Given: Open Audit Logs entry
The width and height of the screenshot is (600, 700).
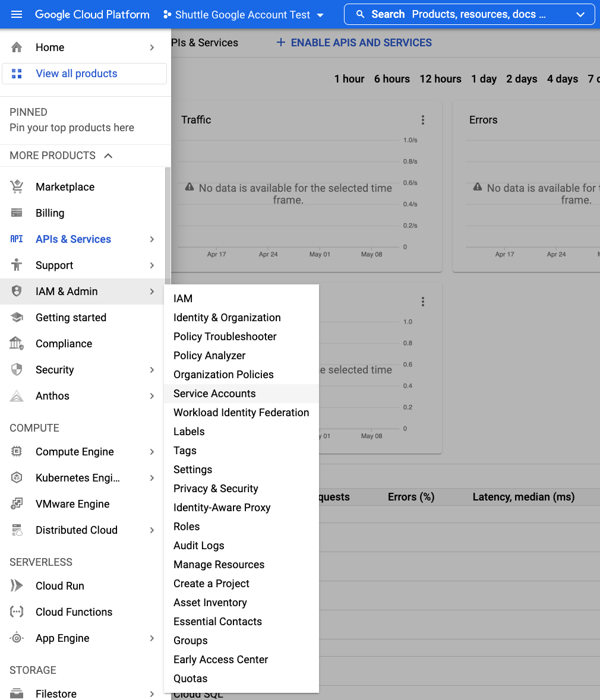Looking at the screenshot, I should [x=241, y=546].
